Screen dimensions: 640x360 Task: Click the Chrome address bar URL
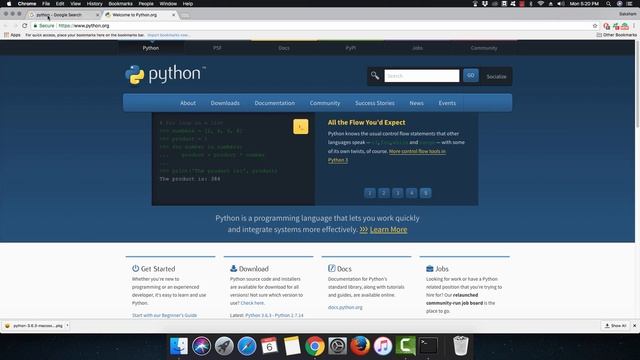(84, 26)
